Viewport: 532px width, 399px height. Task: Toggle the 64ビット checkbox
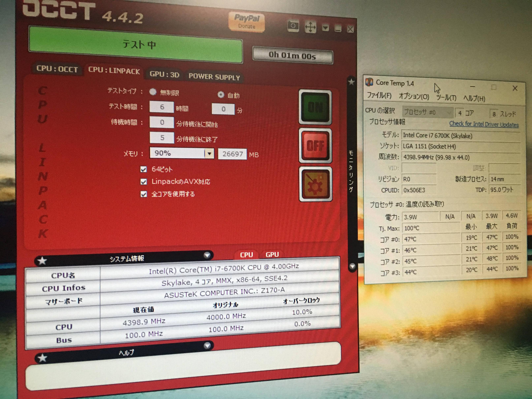144,170
